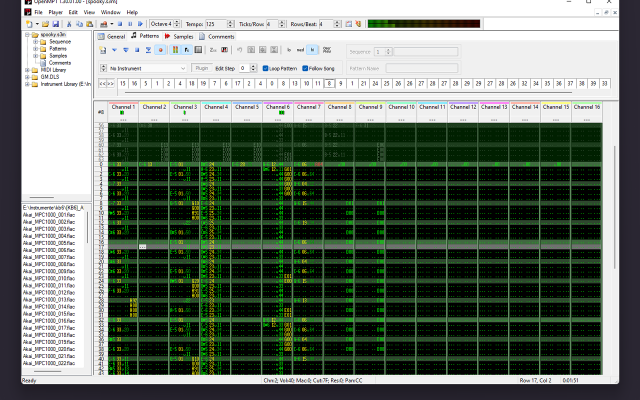Click the pattern editor vertical scrollbar

614,207
